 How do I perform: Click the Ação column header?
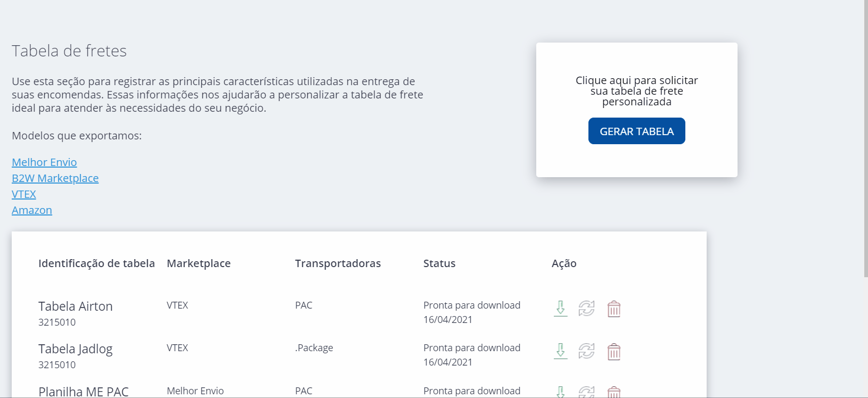(564, 263)
